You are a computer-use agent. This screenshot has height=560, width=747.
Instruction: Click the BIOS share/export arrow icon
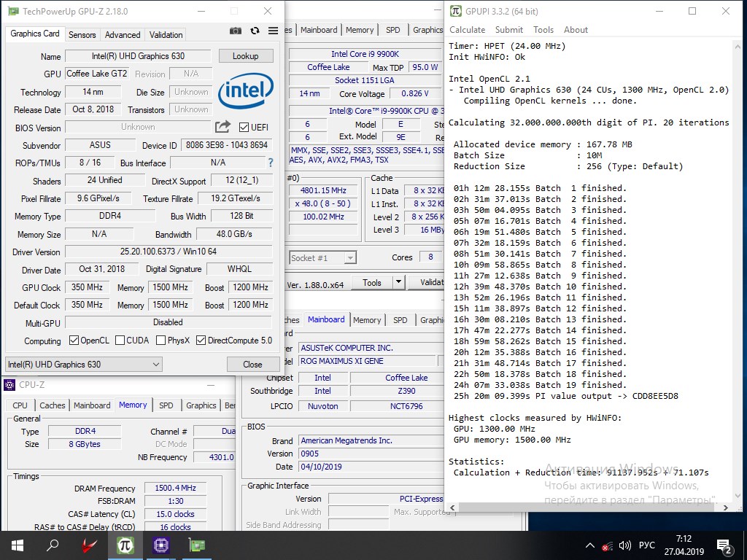coord(222,127)
